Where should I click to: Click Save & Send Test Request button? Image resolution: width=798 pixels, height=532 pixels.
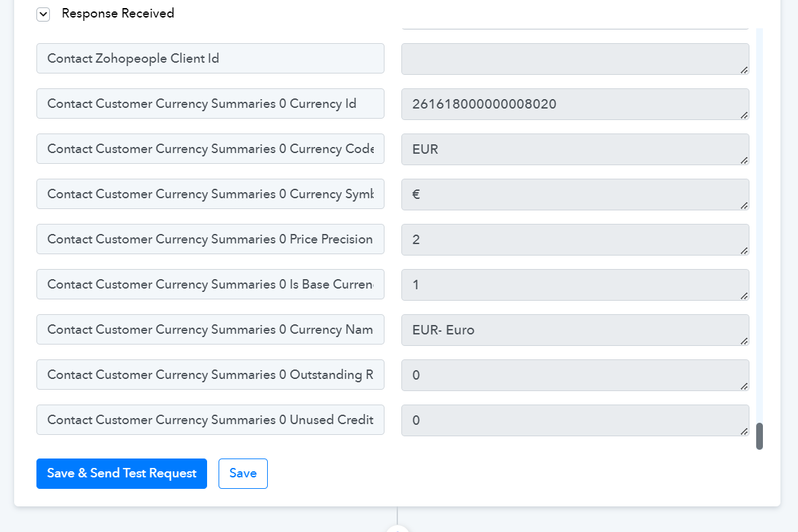click(x=121, y=473)
